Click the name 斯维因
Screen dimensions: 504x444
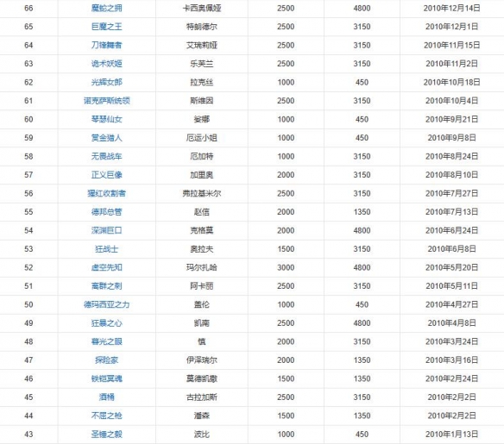(202, 101)
